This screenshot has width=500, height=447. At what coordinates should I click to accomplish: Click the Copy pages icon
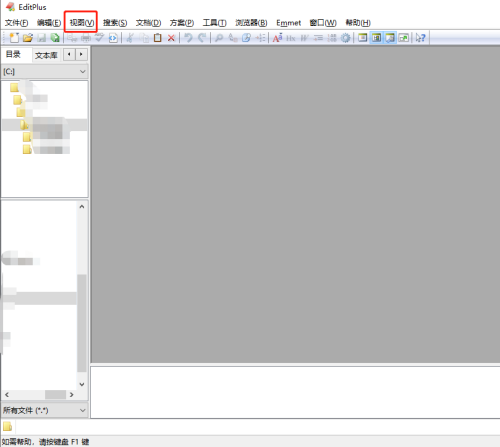(x=145, y=38)
